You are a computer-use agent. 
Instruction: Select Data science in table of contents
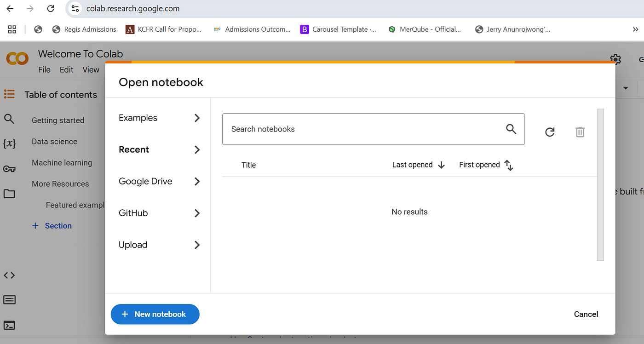tap(54, 142)
